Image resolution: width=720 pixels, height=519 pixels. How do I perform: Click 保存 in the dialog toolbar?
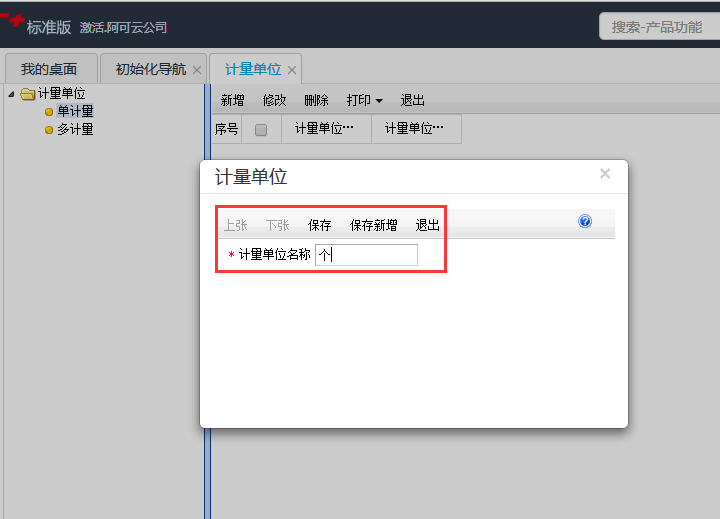[x=320, y=225]
